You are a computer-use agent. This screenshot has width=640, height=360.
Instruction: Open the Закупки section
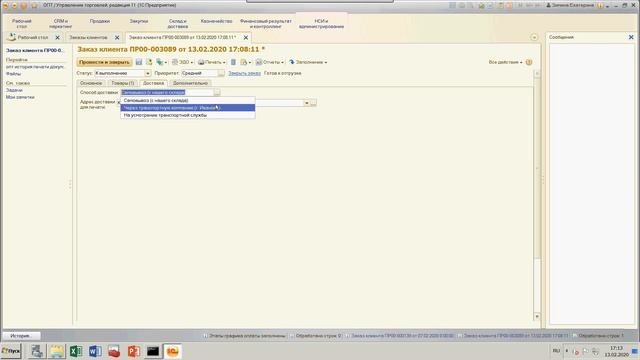pos(138,21)
